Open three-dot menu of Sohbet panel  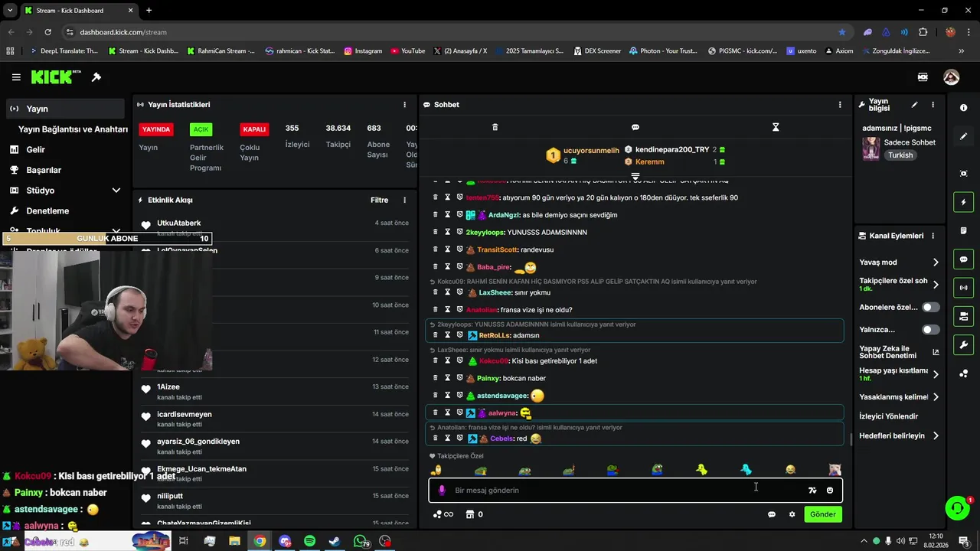tap(840, 105)
